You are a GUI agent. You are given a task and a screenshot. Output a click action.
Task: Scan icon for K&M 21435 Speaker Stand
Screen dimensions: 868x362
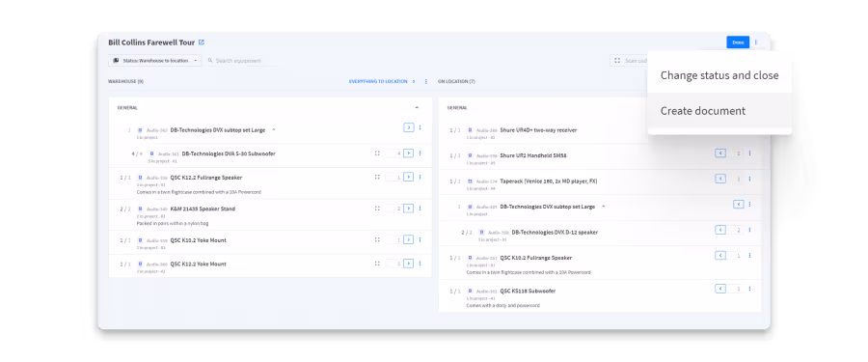(377, 209)
